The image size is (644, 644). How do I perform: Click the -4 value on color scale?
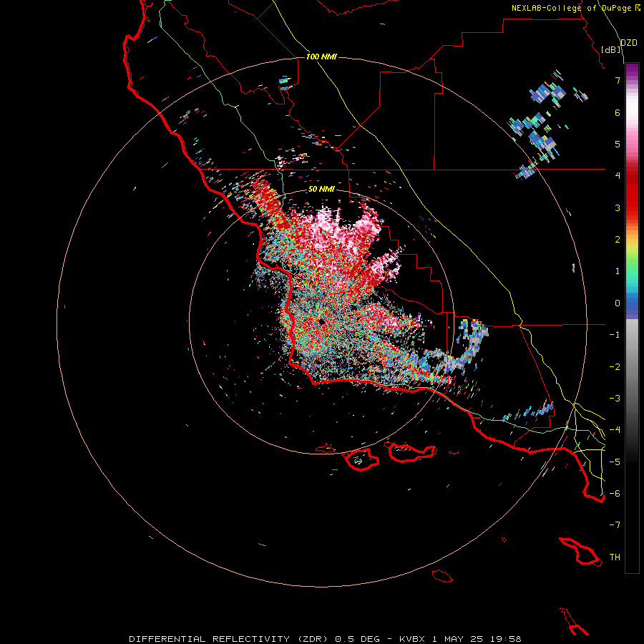click(x=615, y=429)
